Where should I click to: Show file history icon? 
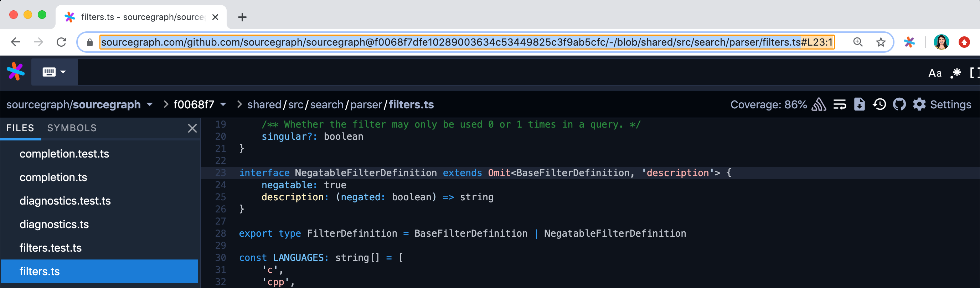(879, 104)
